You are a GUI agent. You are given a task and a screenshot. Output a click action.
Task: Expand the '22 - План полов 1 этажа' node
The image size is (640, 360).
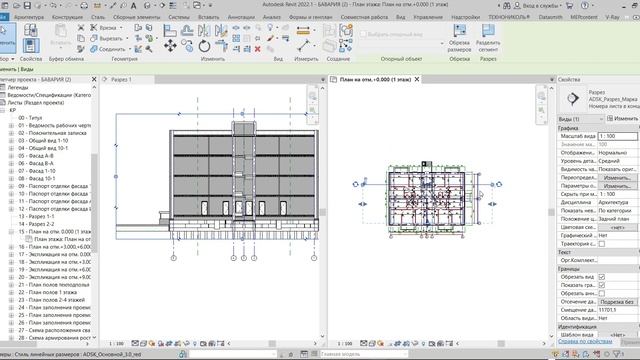(11, 292)
